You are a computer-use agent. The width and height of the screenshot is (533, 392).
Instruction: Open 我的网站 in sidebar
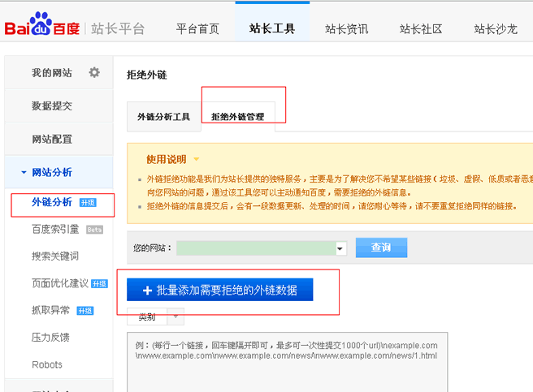click(52, 73)
